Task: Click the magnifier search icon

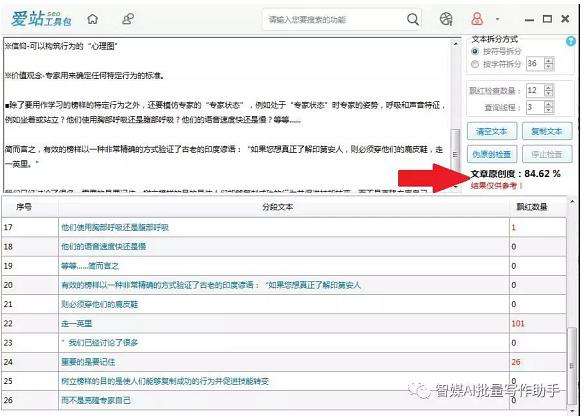Action: [413, 19]
